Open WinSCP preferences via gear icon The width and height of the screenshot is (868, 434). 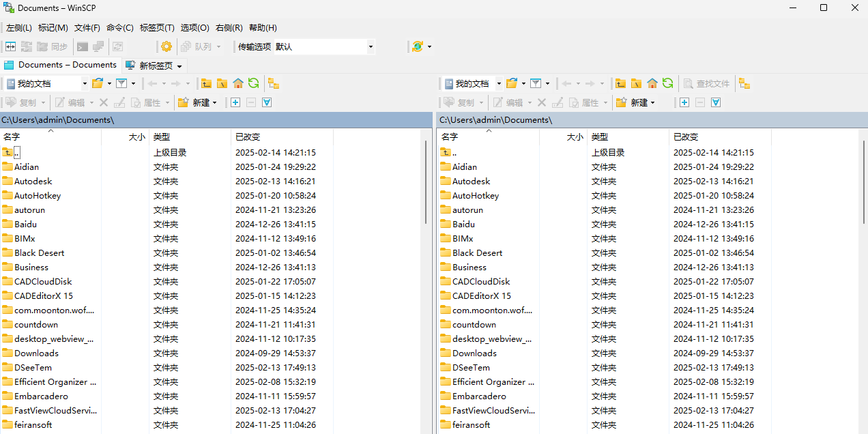(166, 46)
